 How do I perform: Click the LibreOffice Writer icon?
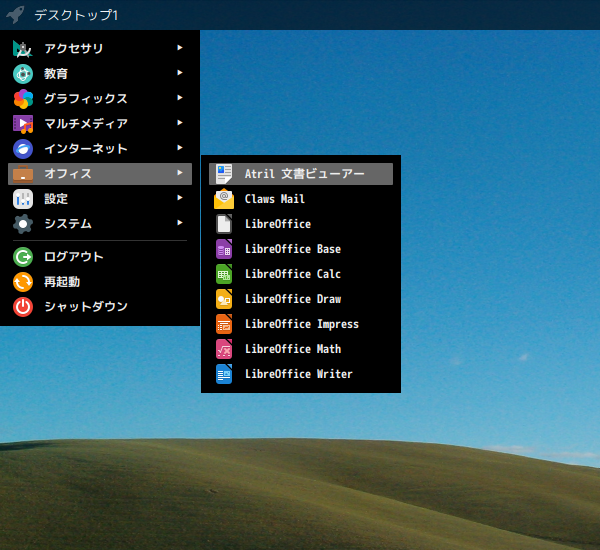(x=224, y=374)
